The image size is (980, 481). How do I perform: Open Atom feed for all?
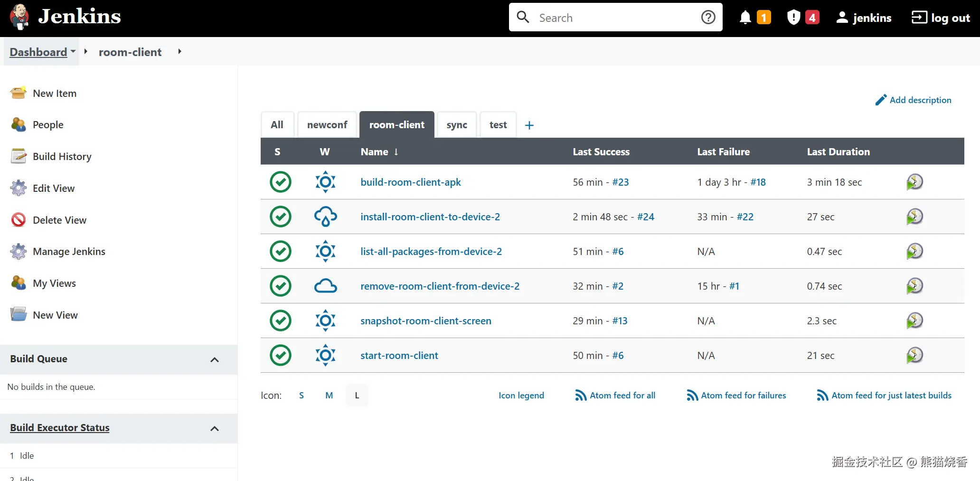pyautogui.click(x=615, y=395)
